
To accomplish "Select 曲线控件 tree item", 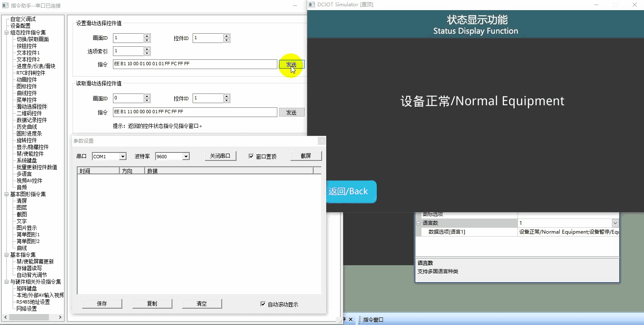I will (x=27, y=93).
